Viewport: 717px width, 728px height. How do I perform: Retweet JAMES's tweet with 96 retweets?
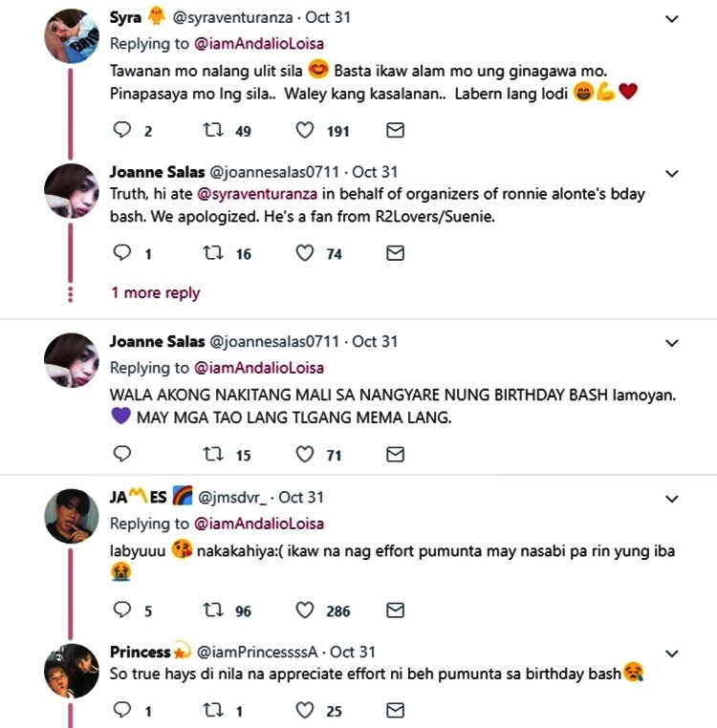pyautogui.click(x=216, y=610)
